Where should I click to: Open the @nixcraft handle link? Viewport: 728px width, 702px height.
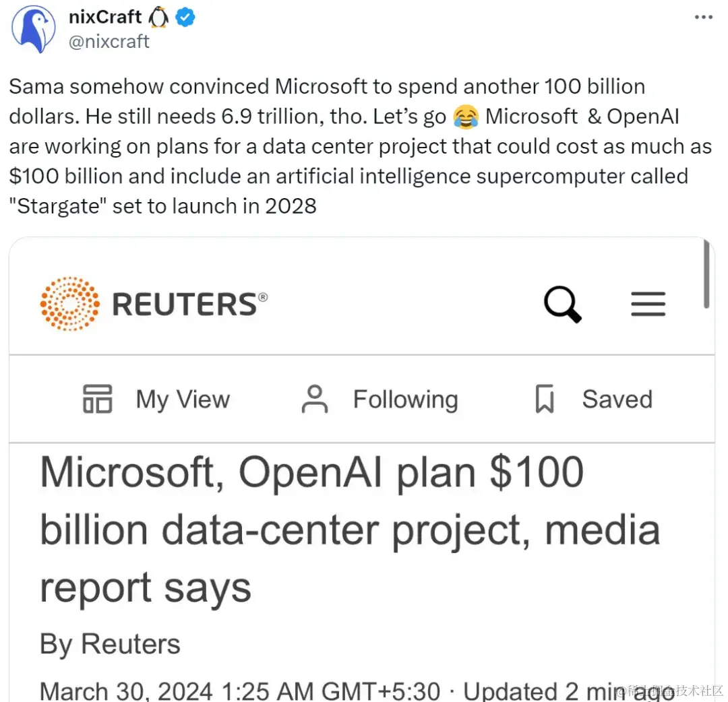(109, 42)
